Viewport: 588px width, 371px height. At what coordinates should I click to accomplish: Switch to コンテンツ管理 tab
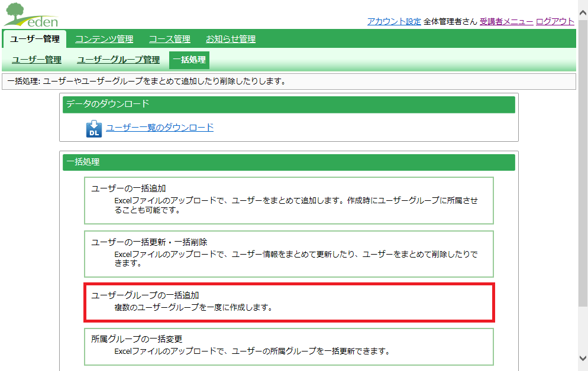click(x=104, y=39)
